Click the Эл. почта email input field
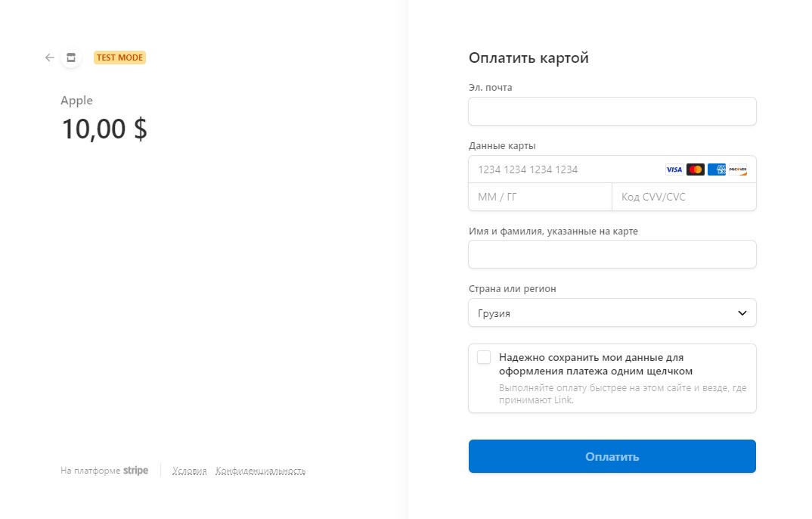This screenshot has width=812, height=519. click(612, 110)
